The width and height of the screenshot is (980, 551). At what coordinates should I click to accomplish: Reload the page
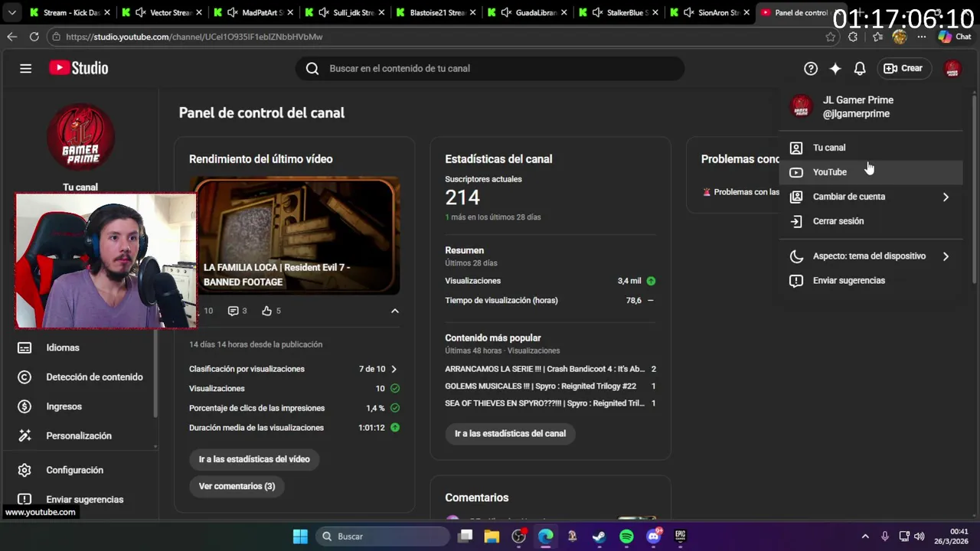[x=34, y=37]
